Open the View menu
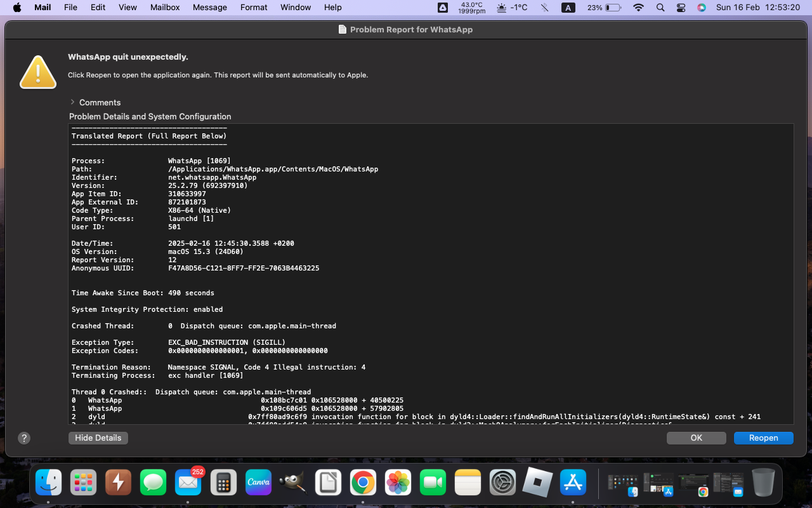 128,8
